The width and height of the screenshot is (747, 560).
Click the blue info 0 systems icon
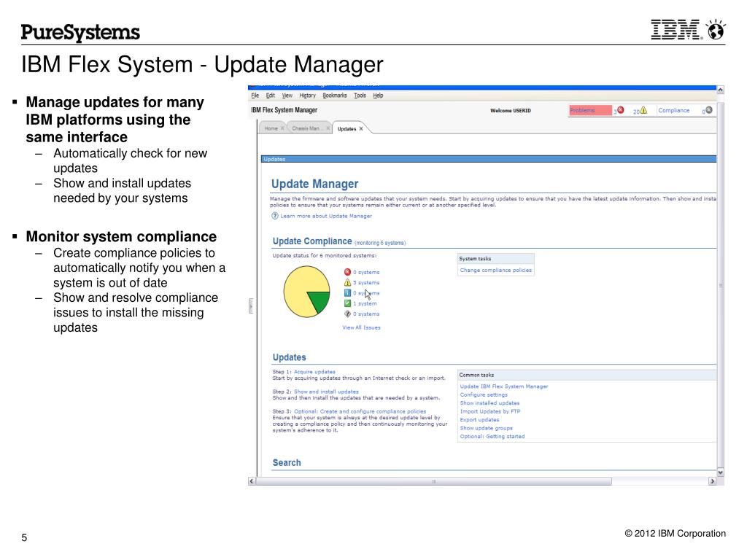pyautogui.click(x=347, y=293)
